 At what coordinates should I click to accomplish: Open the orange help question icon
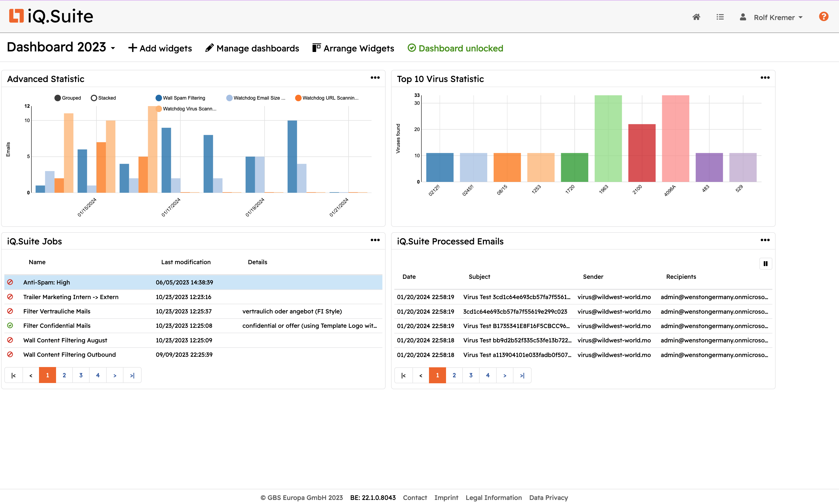coord(823,16)
